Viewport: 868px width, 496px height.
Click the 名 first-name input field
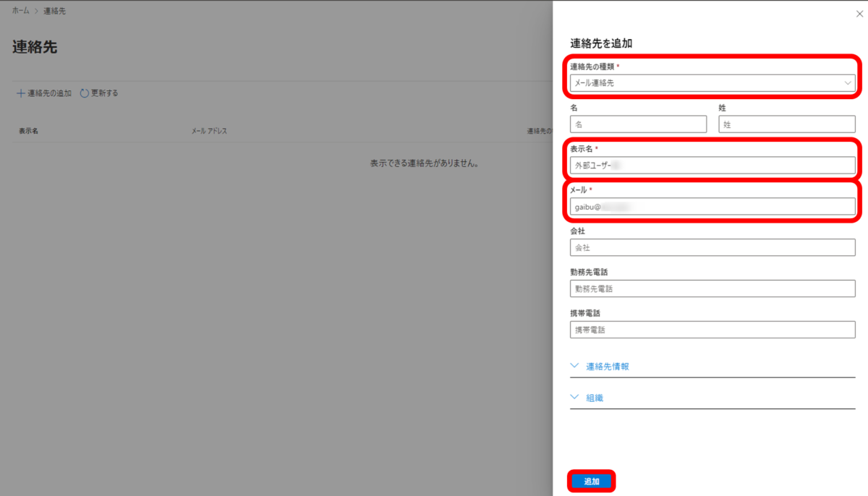click(637, 124)
